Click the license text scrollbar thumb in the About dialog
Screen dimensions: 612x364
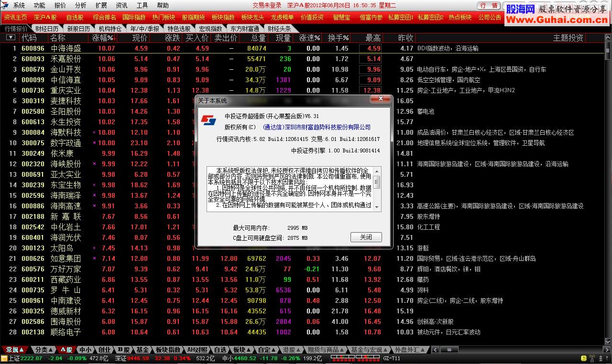(x=377, y=182)
